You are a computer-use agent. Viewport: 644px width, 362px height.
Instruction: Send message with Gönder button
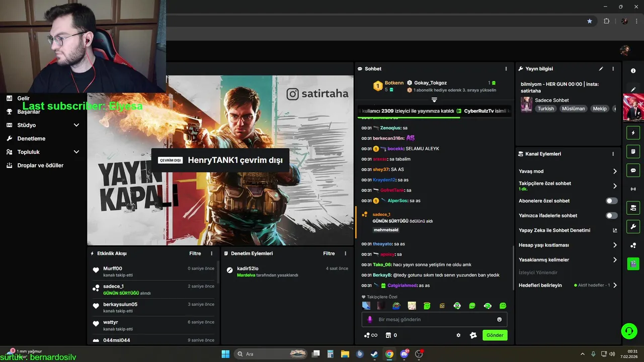point(495,335)
